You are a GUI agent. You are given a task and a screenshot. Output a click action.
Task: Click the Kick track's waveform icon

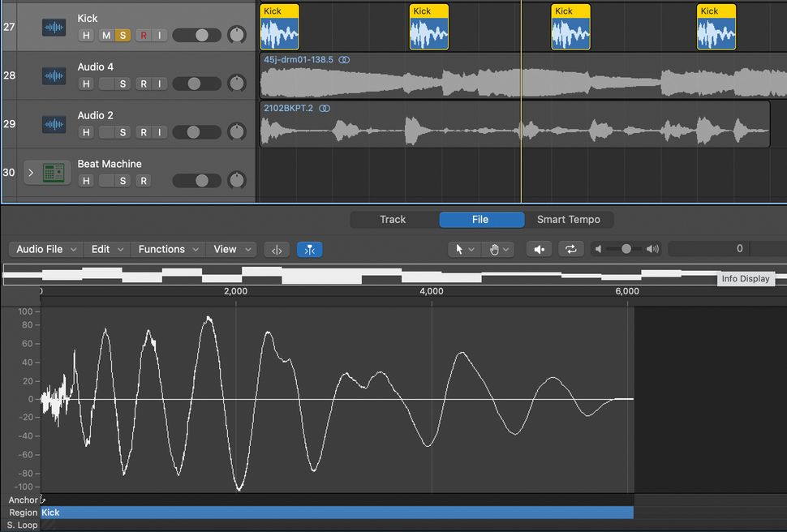[x=53, y=27]
